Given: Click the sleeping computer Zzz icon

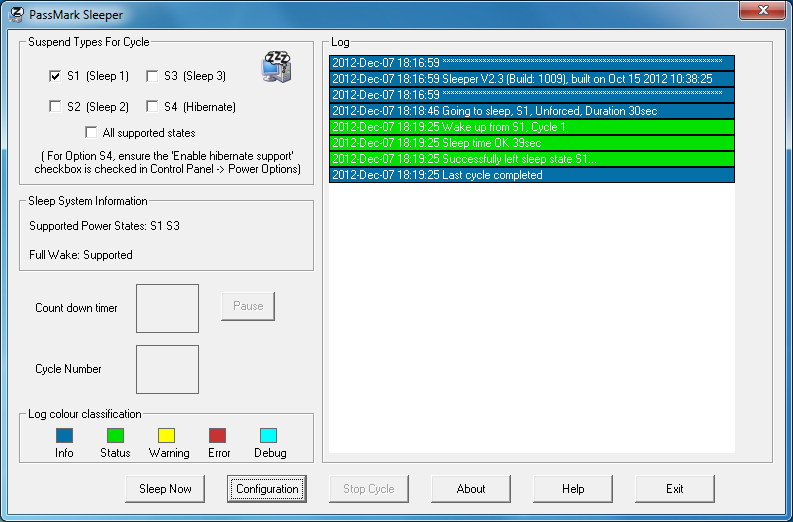Looking at the screenshot, I should [276, 67].
